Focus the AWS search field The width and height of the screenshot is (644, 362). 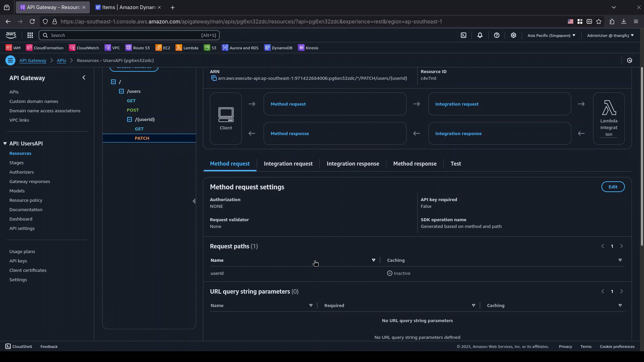pos(129,35)
